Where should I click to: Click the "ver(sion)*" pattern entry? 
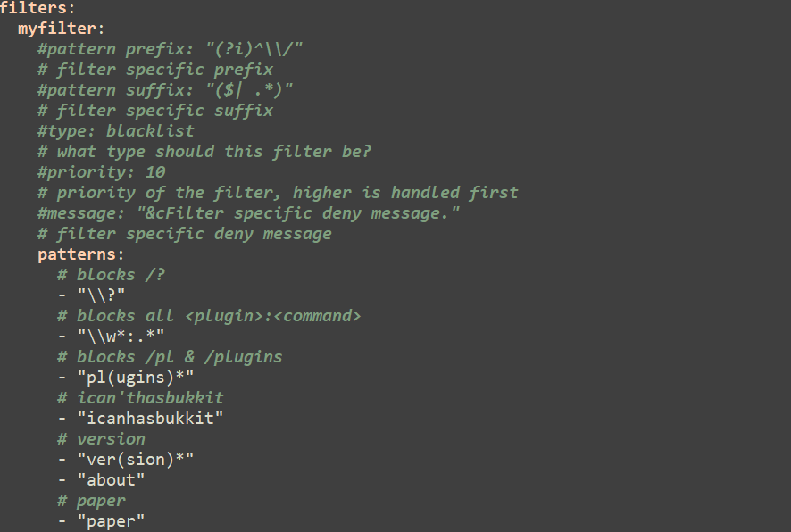coord(135,460)
